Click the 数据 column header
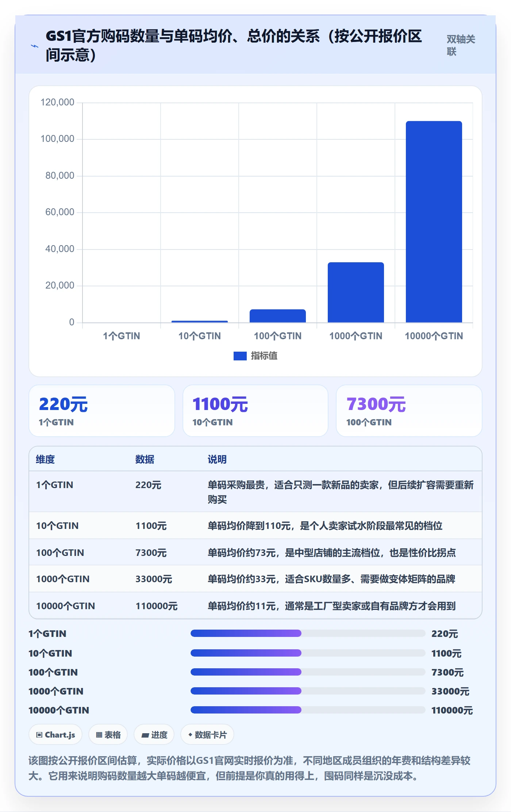The width and height of the screenshot is (511, 812). [x=145, y=459]
